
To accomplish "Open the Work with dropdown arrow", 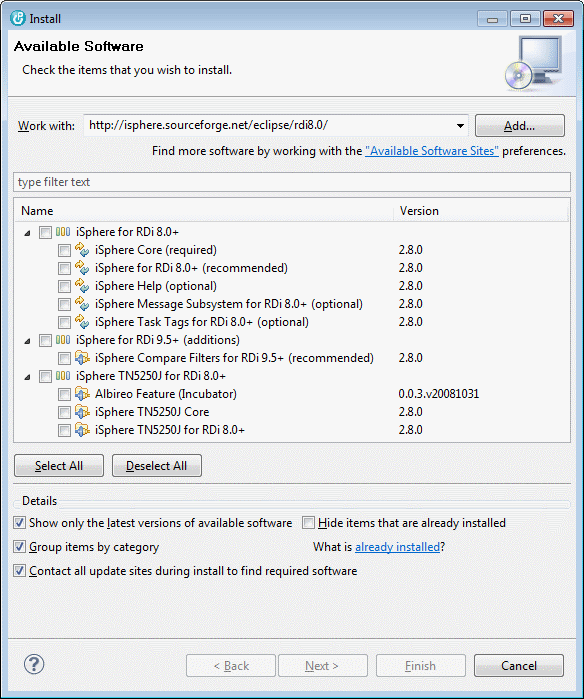I will 460,126.
